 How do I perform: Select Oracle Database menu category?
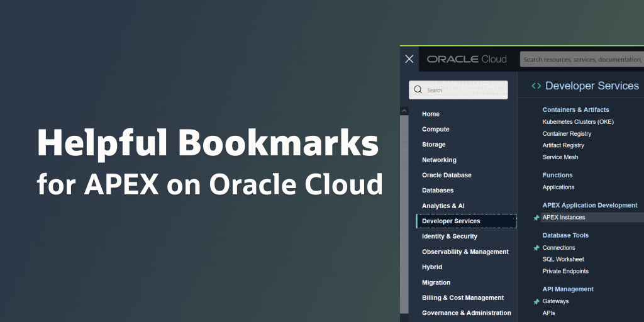pos(447,175)
